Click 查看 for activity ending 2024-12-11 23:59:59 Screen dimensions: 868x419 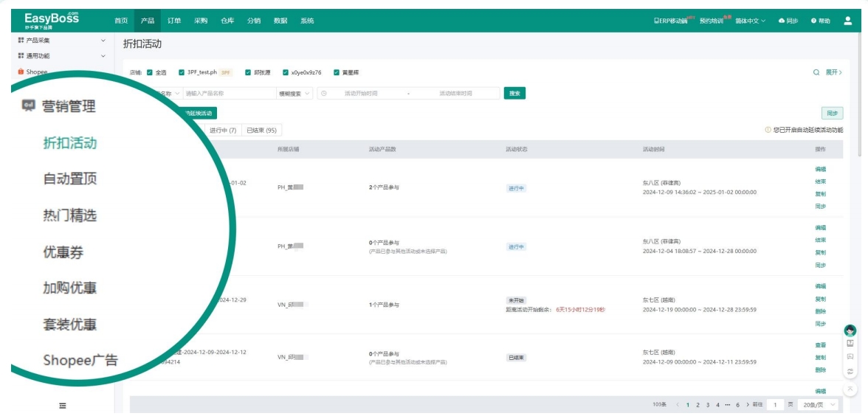(821, 344)
